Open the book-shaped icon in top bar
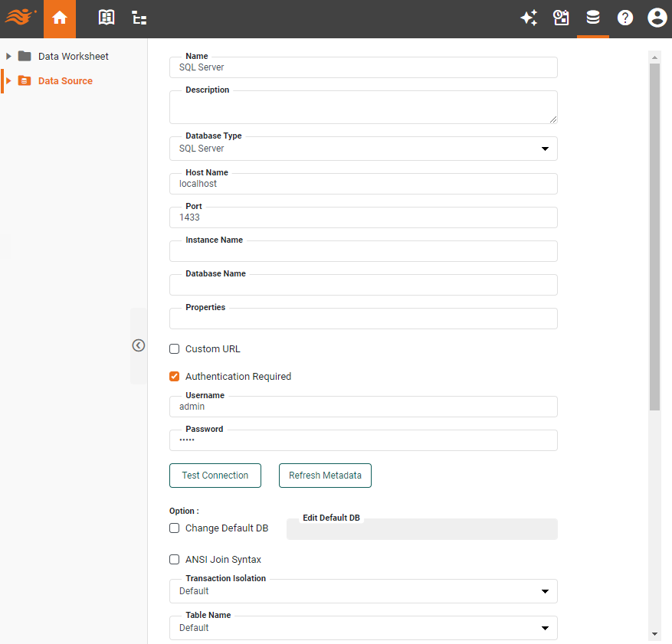This screenshot has width=672, height=644. pyautogui.click(x=107, y=18)
